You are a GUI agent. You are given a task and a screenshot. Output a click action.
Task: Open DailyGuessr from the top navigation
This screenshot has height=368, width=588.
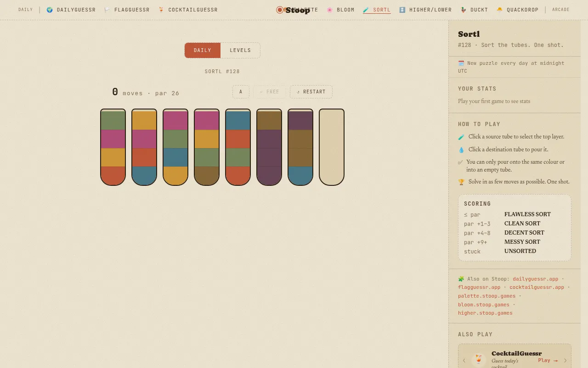tap(71, 10)
